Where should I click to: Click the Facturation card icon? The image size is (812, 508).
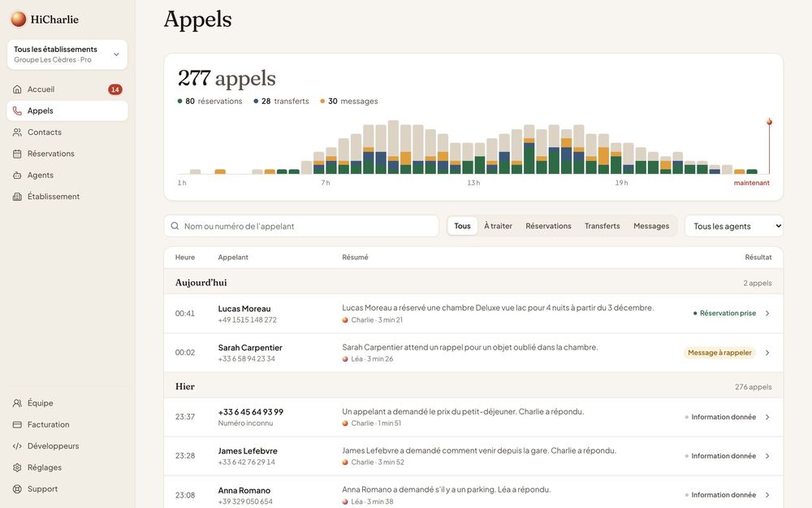pyautogui.click(x=17, y=424)
